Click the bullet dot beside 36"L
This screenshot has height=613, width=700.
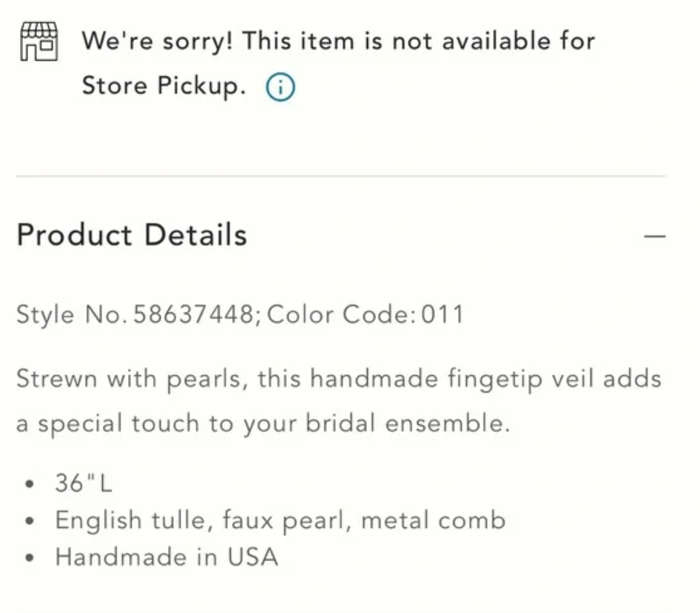(30, 484)
